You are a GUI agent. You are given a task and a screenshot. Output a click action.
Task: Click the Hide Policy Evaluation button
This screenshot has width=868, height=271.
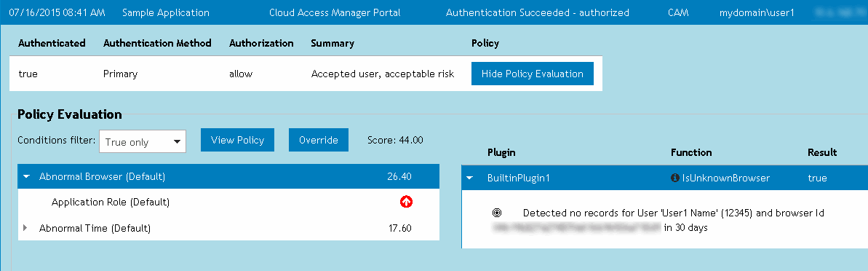[532, 74]
